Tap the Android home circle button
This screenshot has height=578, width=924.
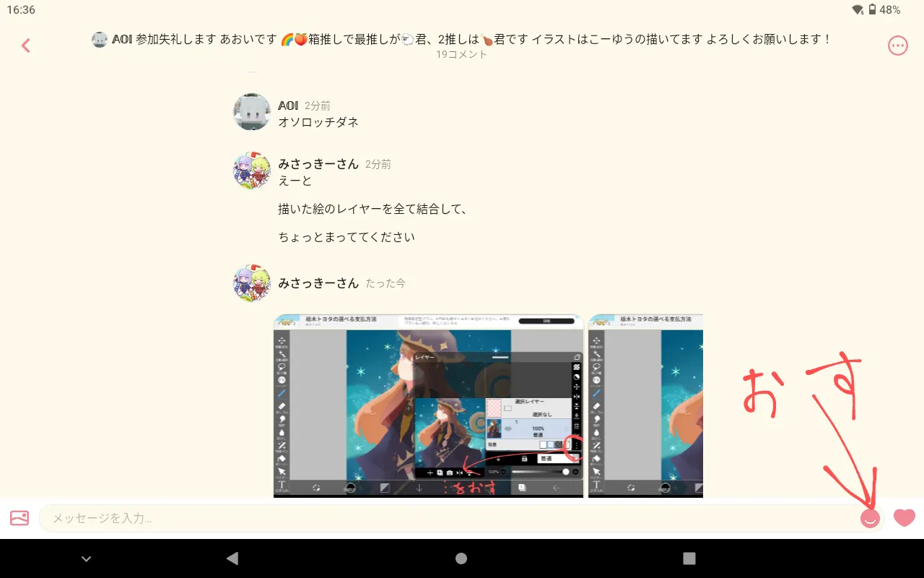point(461,558)
